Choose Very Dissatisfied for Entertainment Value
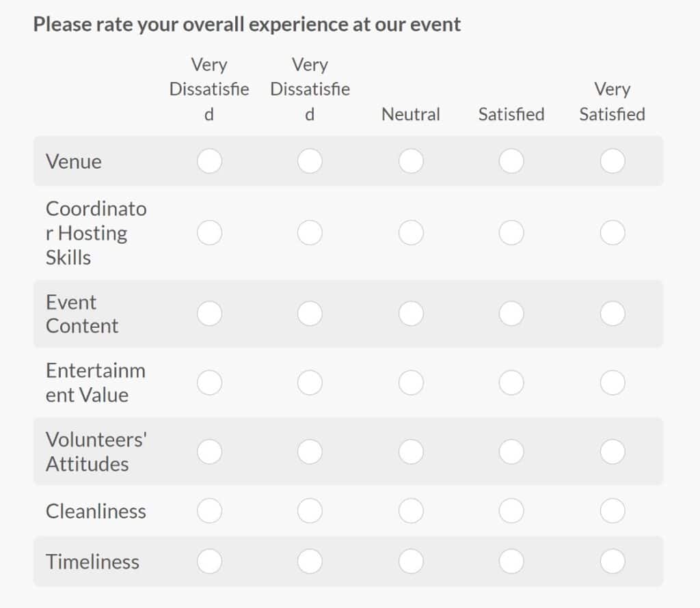 click(x=209, y=382)
